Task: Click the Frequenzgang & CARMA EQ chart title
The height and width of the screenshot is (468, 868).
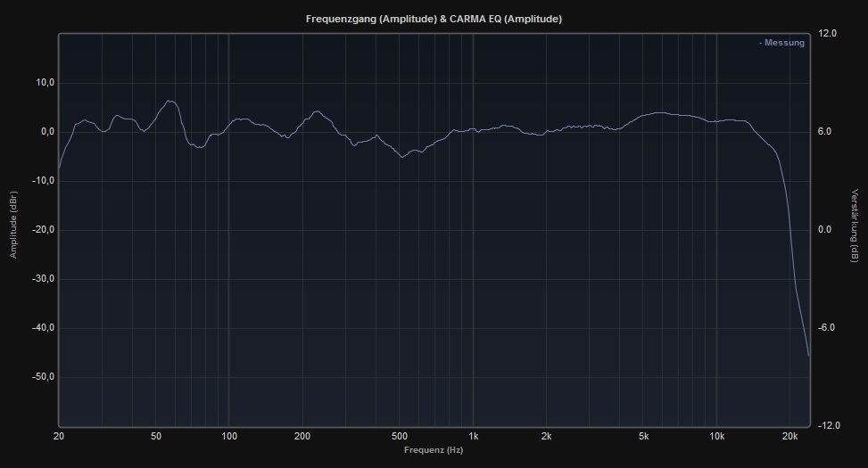Action: click(434, 19)
